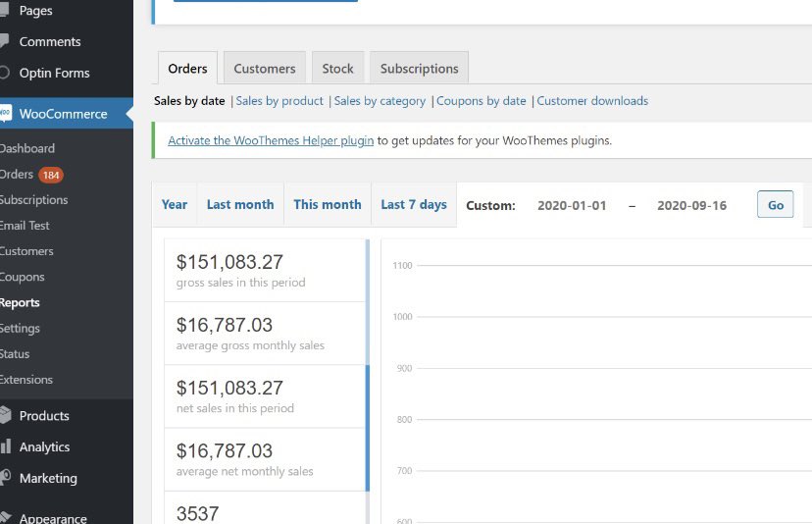Click the Go button
The height and width of the screenshot is (524, 812).
click(x=776, y=204)
